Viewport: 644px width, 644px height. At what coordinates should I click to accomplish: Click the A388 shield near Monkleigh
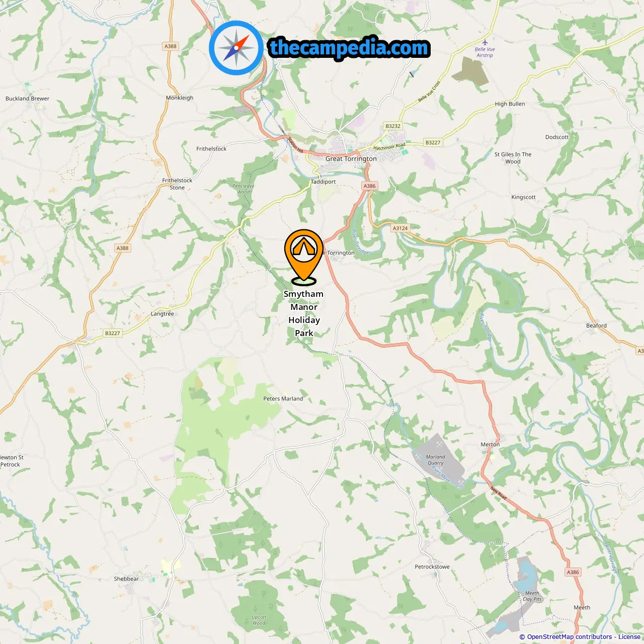click(x=171, y=46)
